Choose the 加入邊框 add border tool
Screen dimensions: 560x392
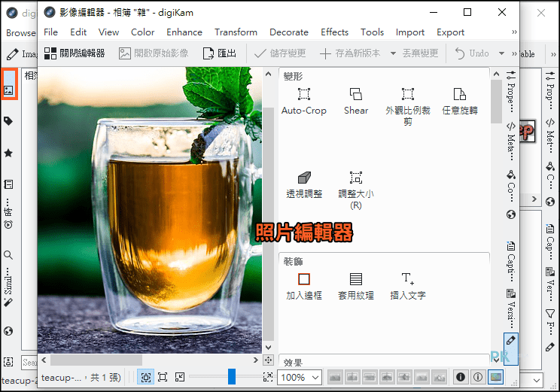[304, 287]
